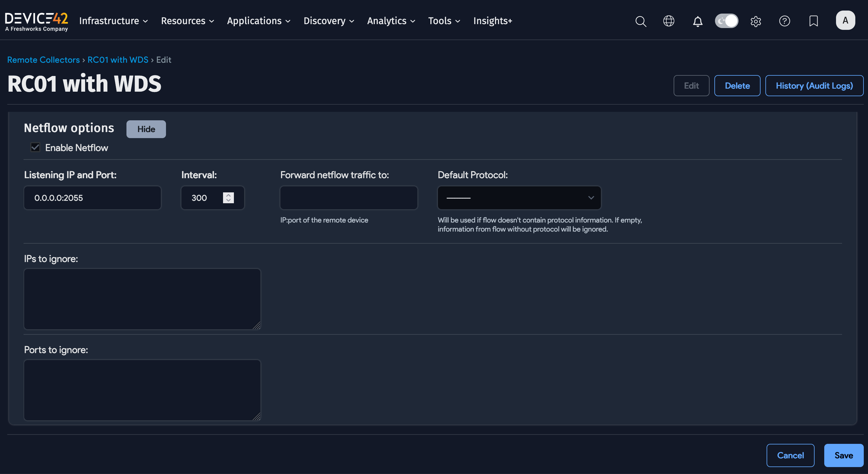
Task: Click the globe/language icon
Action: tap(669, 21)
